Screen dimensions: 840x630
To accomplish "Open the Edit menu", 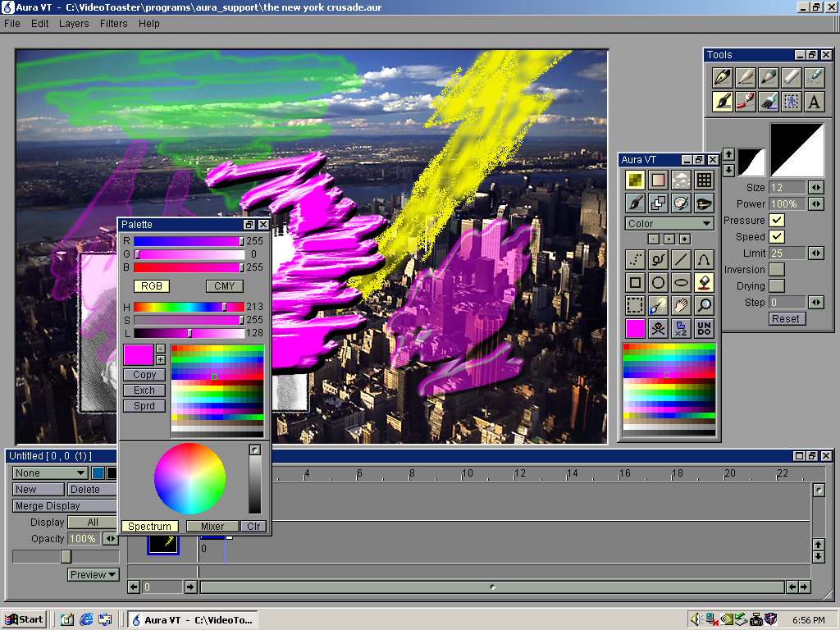I will [x=39, y=24].
